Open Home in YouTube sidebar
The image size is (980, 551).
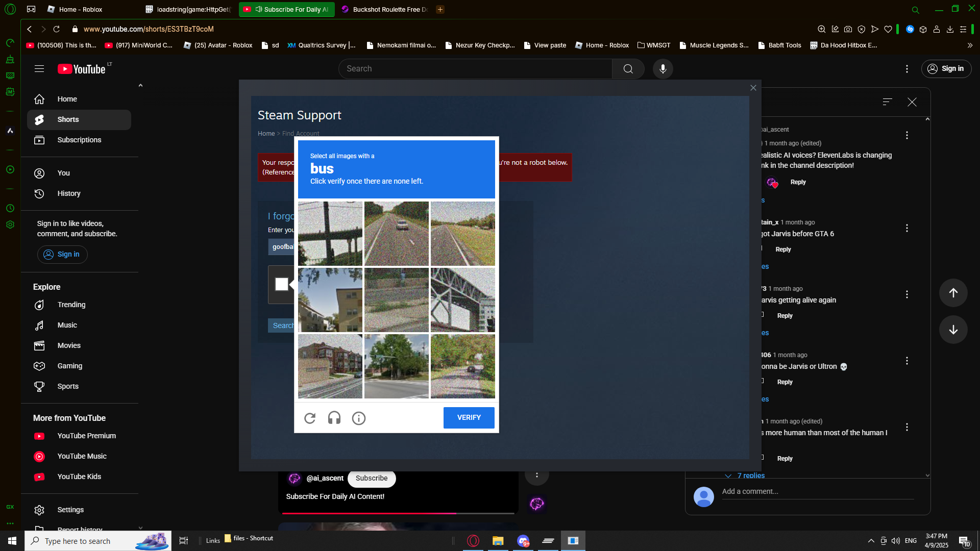[79, 99]
